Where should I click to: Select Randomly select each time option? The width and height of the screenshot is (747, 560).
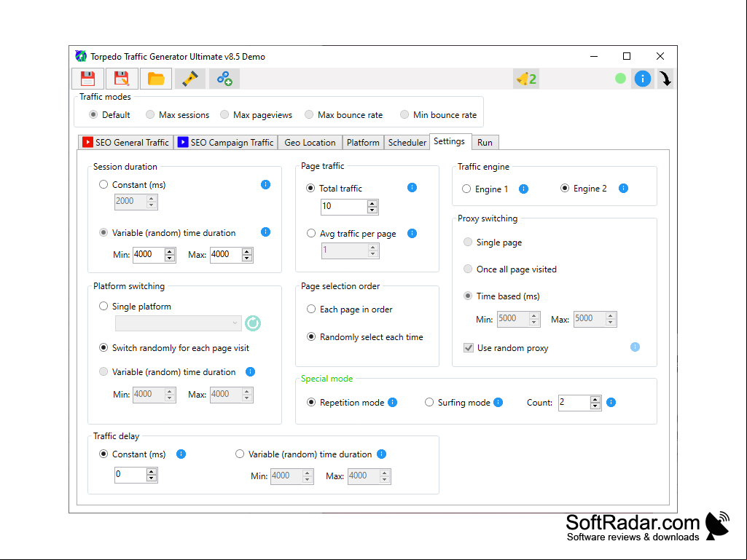[x=365, y=337]
